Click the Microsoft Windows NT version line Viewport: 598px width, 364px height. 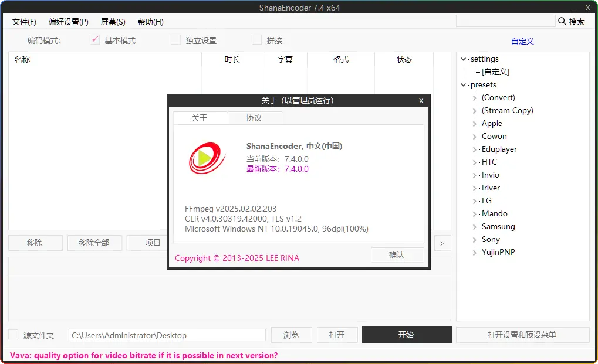276,229
